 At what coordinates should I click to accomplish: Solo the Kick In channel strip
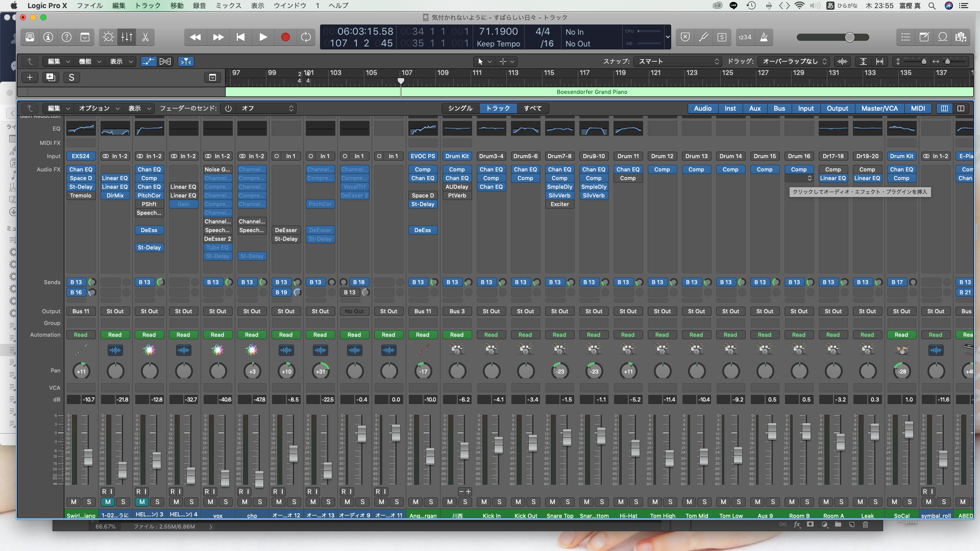tap(499, 502)
